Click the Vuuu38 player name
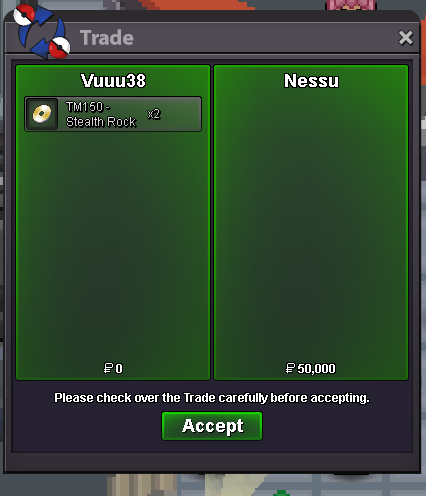 click(x=113, y=81)
